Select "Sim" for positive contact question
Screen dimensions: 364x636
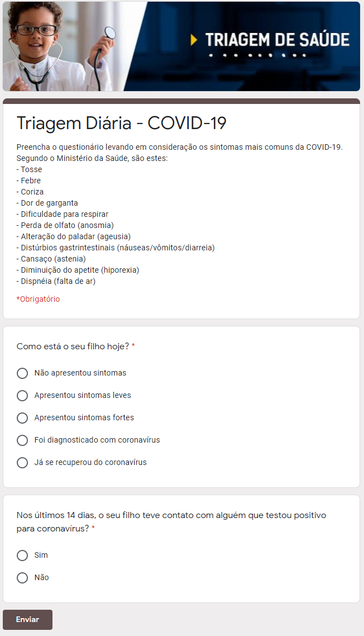(22, 556)
